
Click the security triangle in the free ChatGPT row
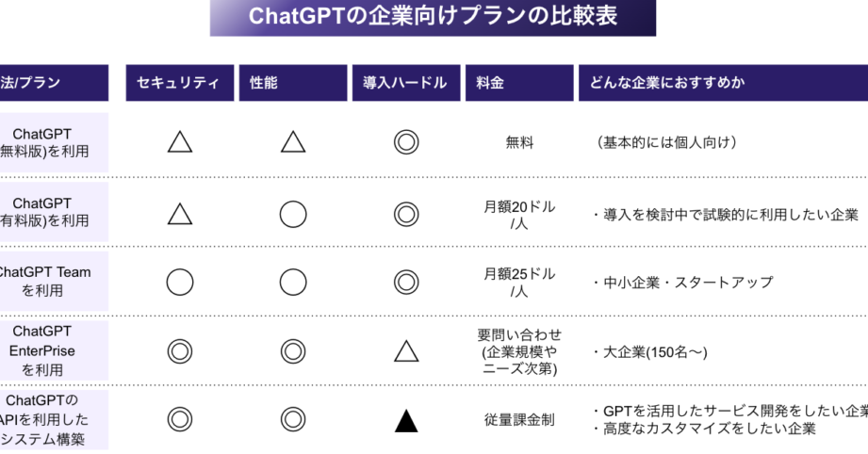[180, 142]
